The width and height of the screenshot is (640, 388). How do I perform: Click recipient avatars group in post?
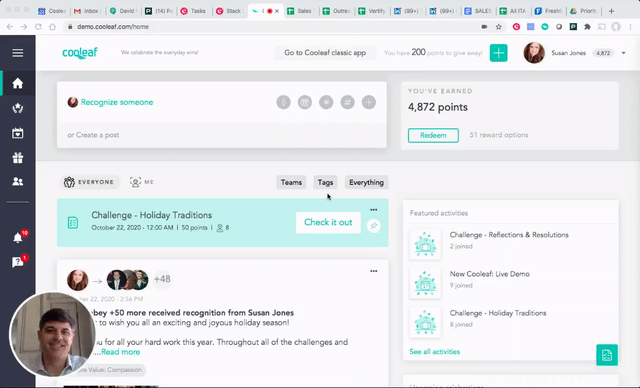point(127,279)
